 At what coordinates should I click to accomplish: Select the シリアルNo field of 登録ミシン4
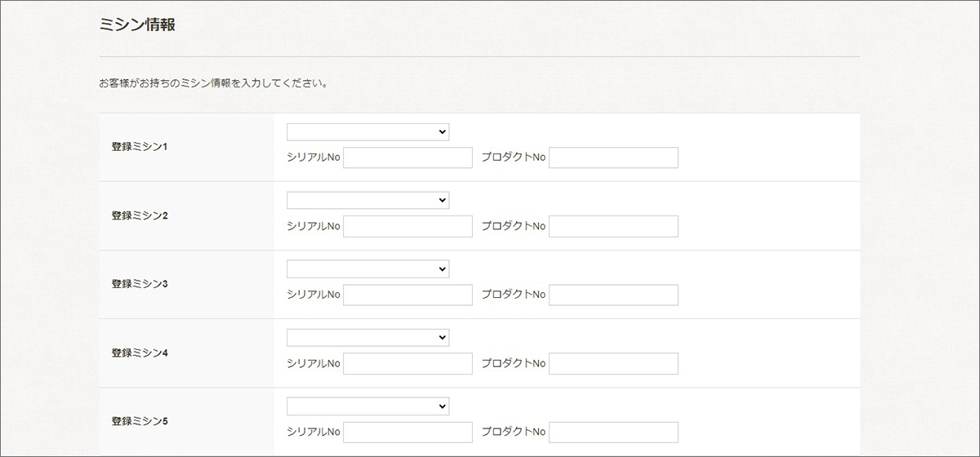coord(408,363)
